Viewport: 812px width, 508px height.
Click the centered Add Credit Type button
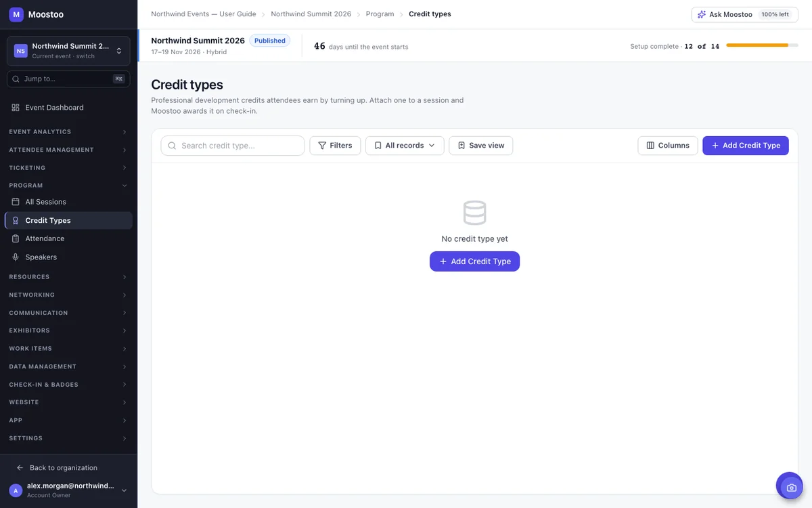tap(474, 261)
